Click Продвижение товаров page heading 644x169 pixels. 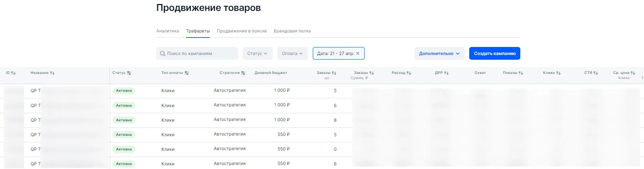(208, 8)
